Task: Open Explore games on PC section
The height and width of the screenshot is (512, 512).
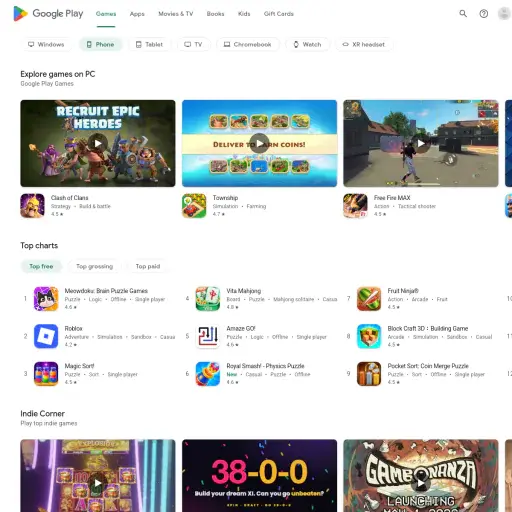Action: [58, 74]
